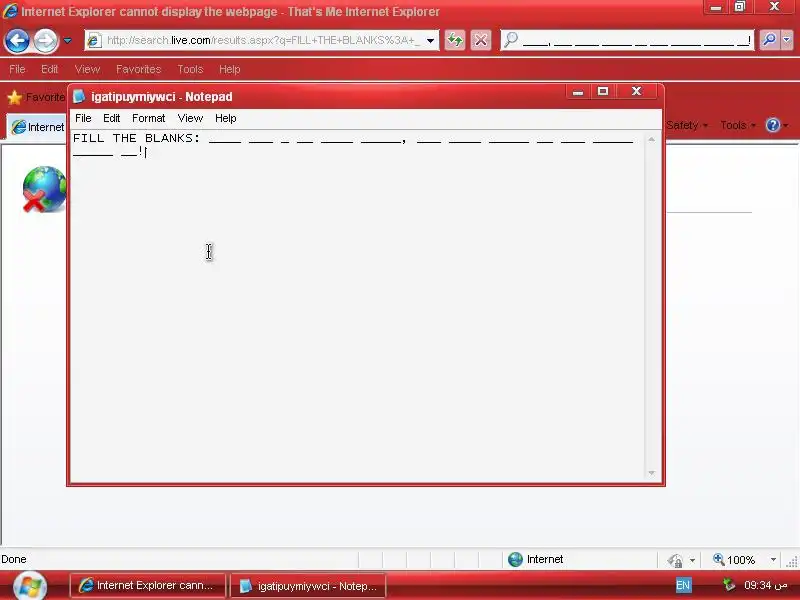Click the protected mode lock icon in status bar
The height and width of the screenshot is (600, 800).
[675, 560]
